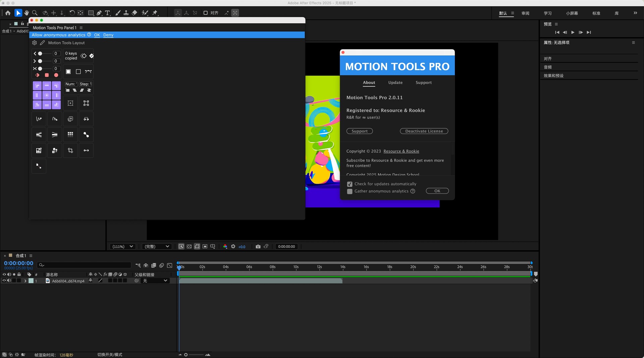Click OK in analytics banner
The width and height of the screenshot is (644, 358).
tap(97, 35)
